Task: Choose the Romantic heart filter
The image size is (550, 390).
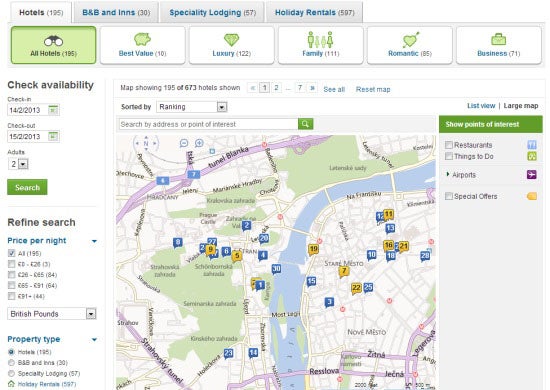Action: coord(410,45)
